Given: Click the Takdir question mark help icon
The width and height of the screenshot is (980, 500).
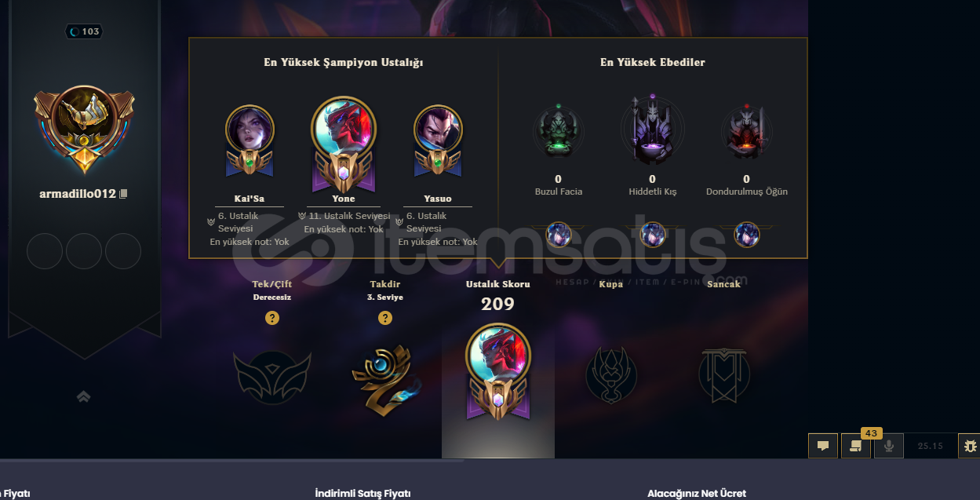Looking at the screenshot, I should tap(384, 318).
